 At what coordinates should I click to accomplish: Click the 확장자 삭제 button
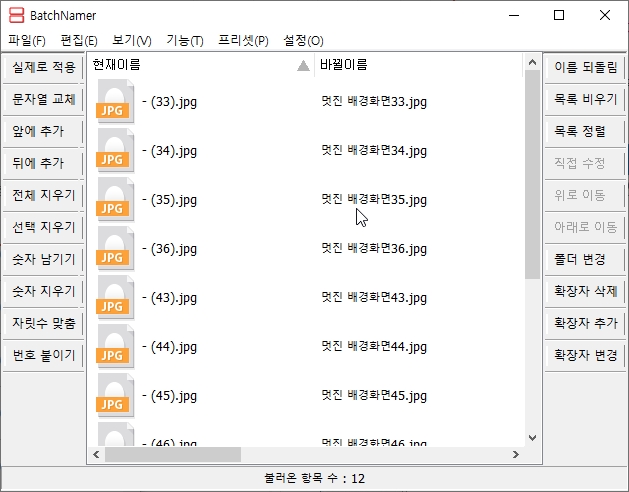pyautogui.click(x=585, y=291)
